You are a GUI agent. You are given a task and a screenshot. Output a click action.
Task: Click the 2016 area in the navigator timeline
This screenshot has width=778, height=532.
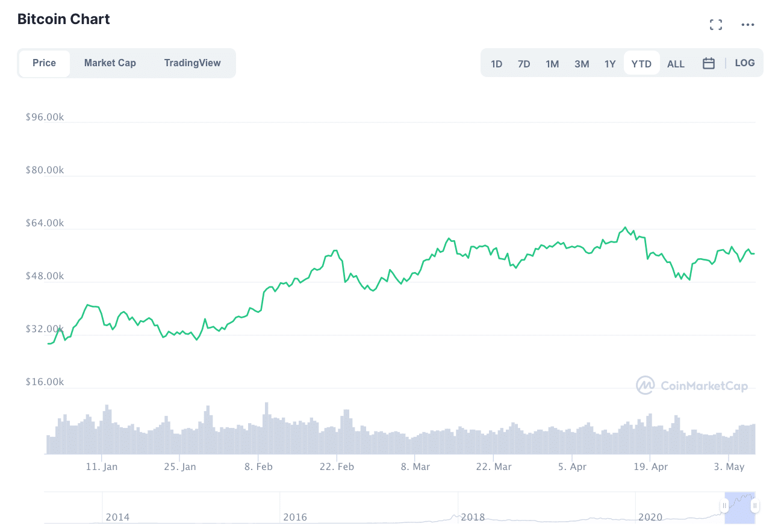coord(295,516)
